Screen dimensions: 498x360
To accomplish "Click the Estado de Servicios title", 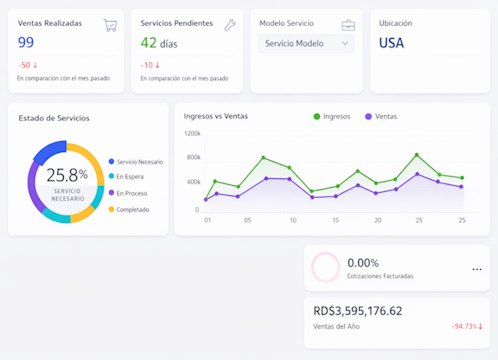I will click(x=54, y=118).
